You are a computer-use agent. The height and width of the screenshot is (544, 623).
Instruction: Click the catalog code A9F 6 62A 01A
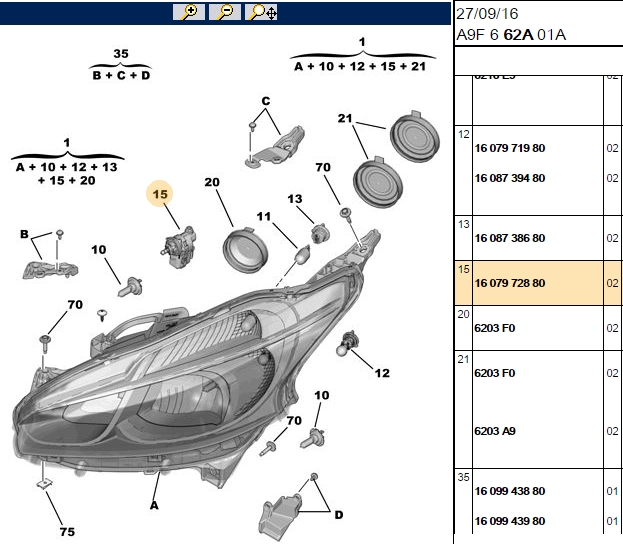pyautogui.click(x=511, y=35)
